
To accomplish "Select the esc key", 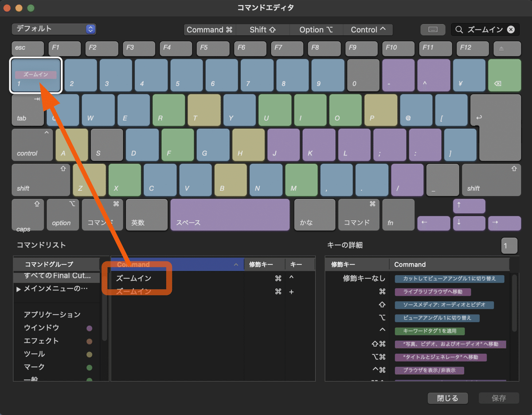I will [x=28, y=48].
